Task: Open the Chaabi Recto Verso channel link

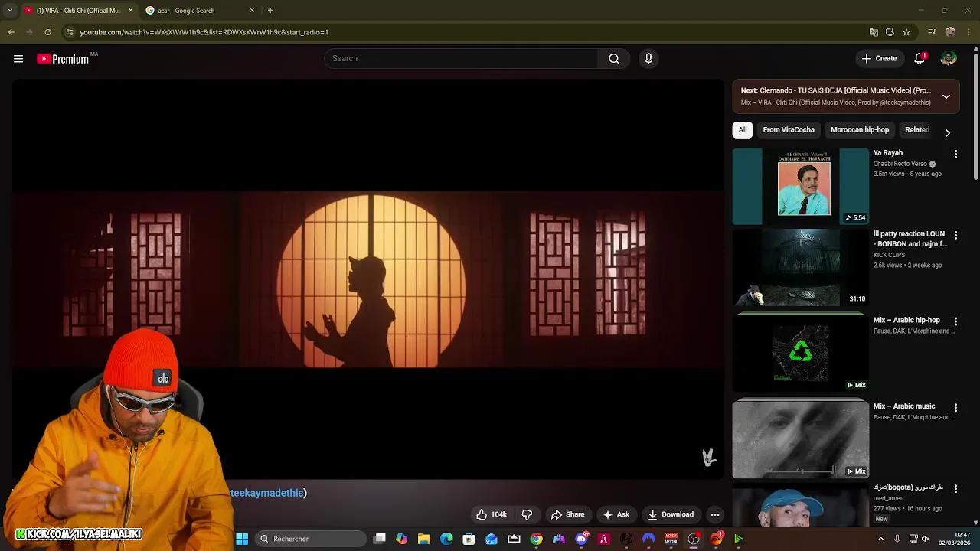Action: click(x=900, y=164)
